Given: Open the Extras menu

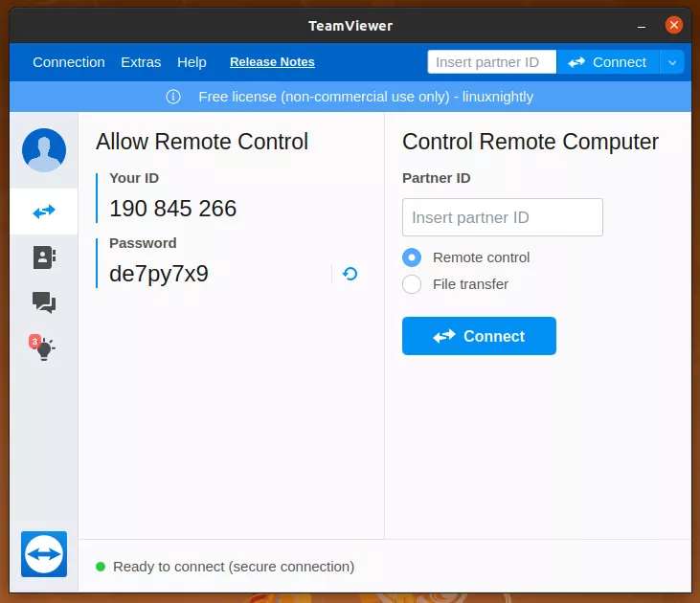Looking at the screenshot, I should [141, 62].
